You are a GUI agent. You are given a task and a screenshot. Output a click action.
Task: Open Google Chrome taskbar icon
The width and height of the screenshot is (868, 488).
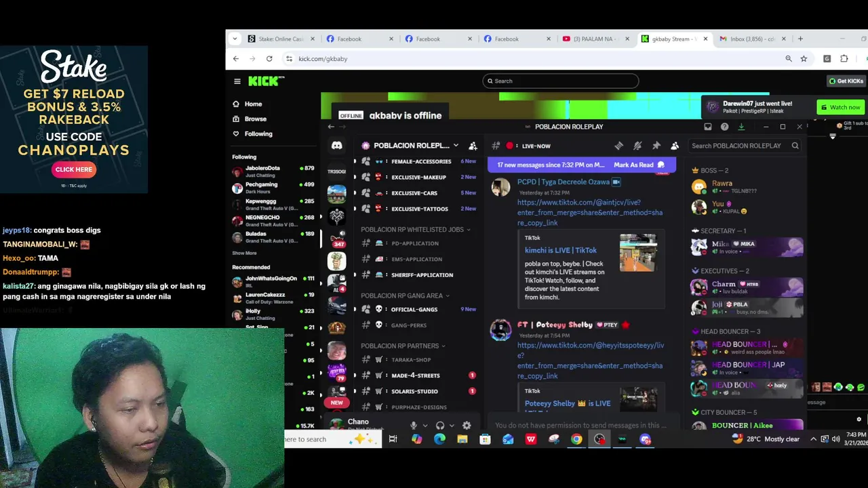pyautogui.click(x=576, y=439)
